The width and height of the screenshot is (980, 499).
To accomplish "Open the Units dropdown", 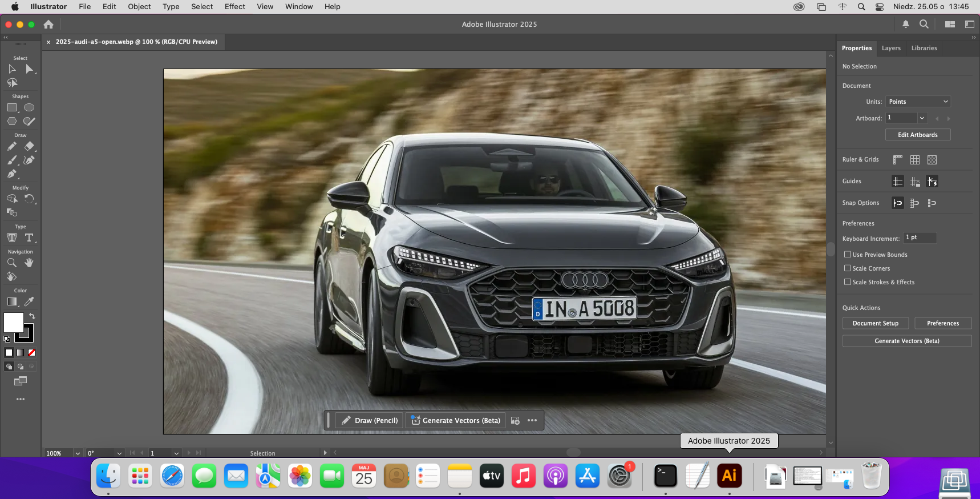I will tap(918, 102).
